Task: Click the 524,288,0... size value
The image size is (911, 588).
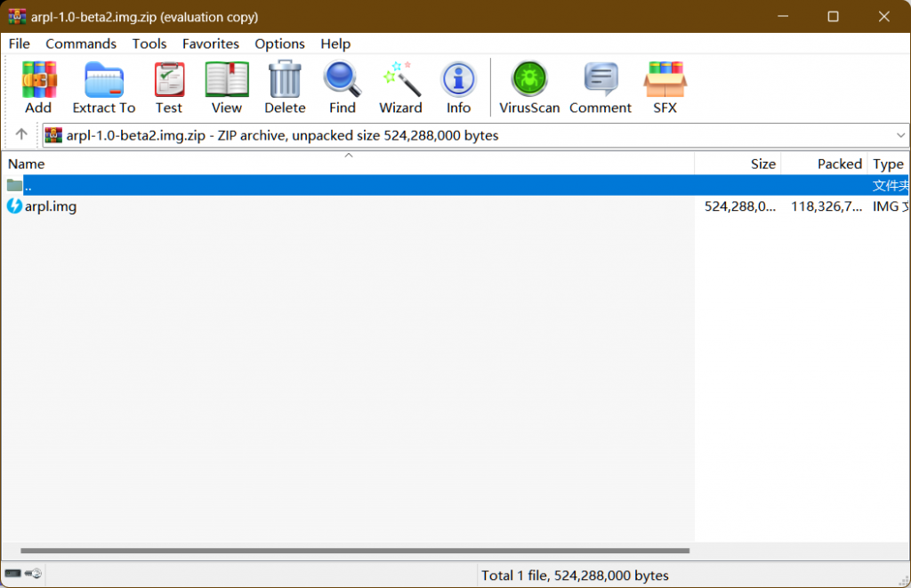Action: click(739, 206)
